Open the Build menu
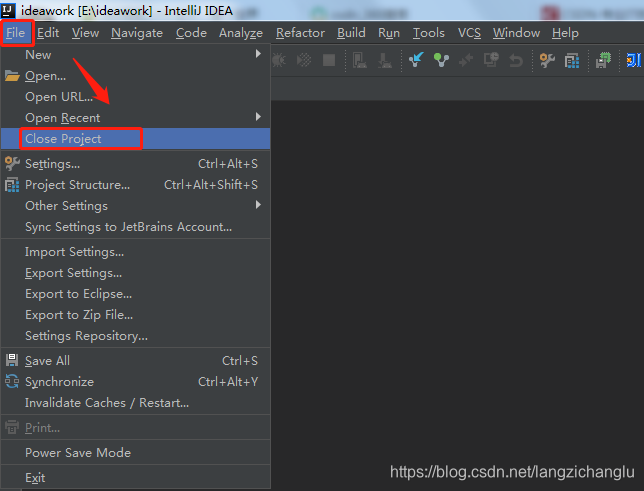This screenshot has height=491, width=644. pos(351,33)
